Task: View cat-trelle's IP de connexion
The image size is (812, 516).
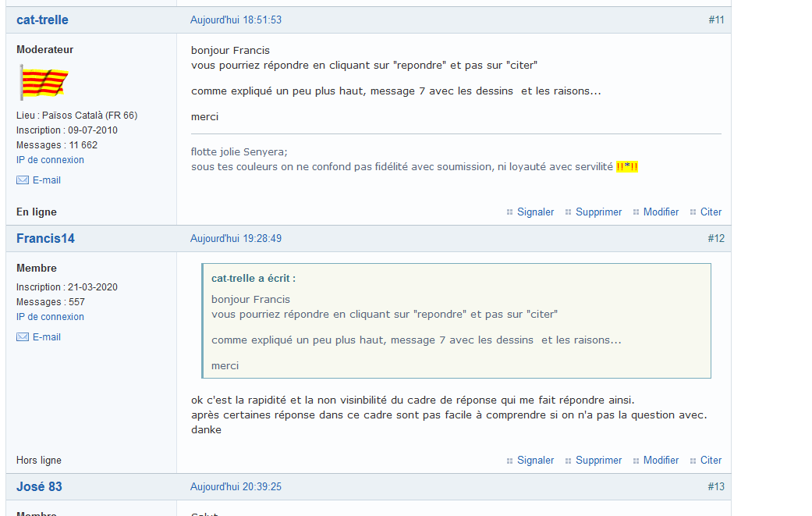Action: click(x=50, y=159)
